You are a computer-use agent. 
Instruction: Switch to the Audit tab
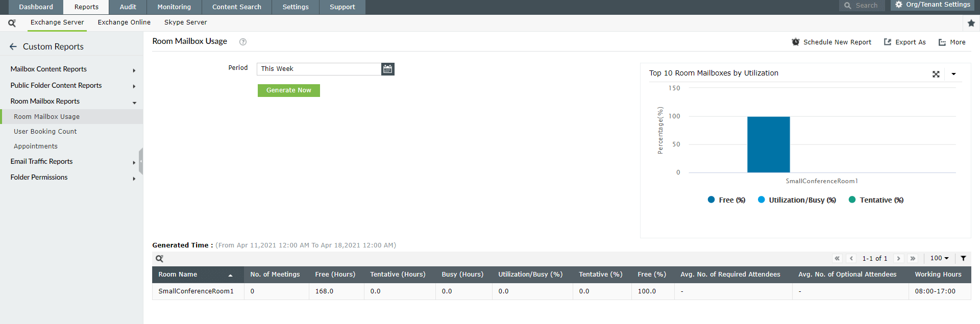point(128,7)
